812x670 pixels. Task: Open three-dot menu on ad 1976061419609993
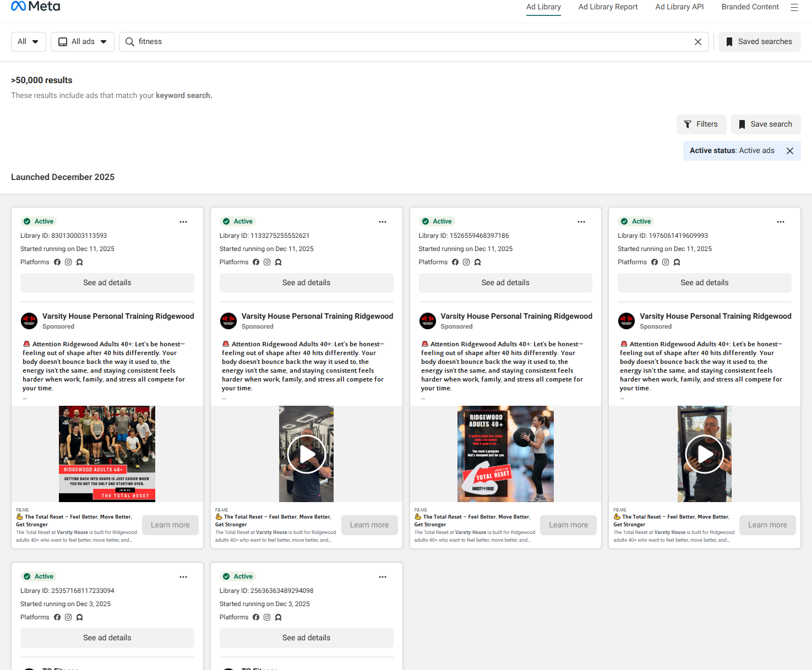pyautogui.click(x=780, y=222)
